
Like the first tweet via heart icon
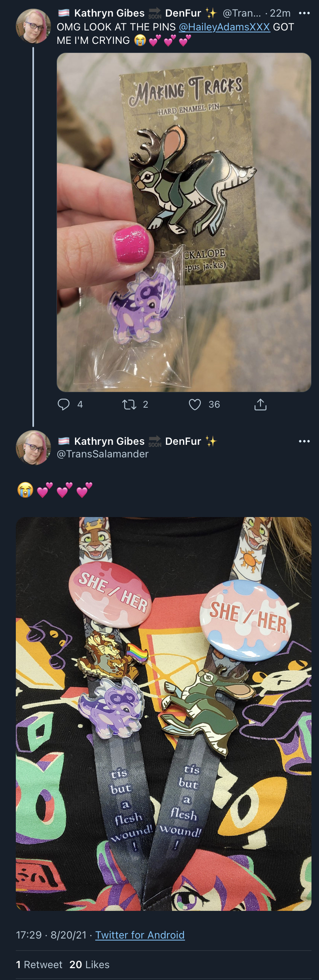click(195, 404)
